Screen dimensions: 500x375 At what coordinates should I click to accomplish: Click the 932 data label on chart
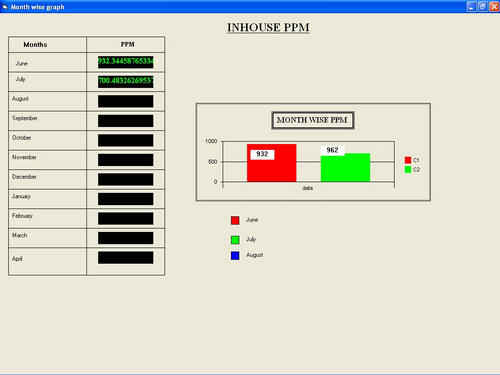point(262,154)
